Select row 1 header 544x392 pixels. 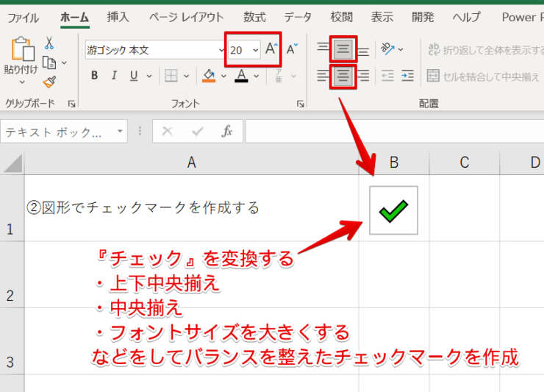[x=12, y=208]
